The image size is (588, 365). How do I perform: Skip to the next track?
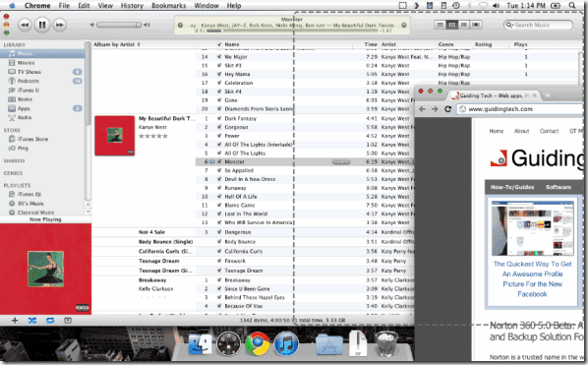[x=60, y=25]
